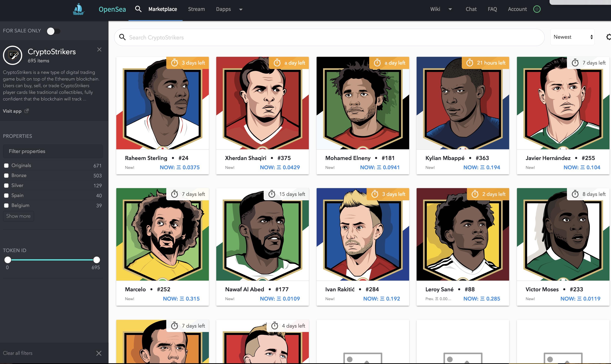Click Clear all filters at the bottom
This screenshot has width=611, height=364.
[17, 353]
